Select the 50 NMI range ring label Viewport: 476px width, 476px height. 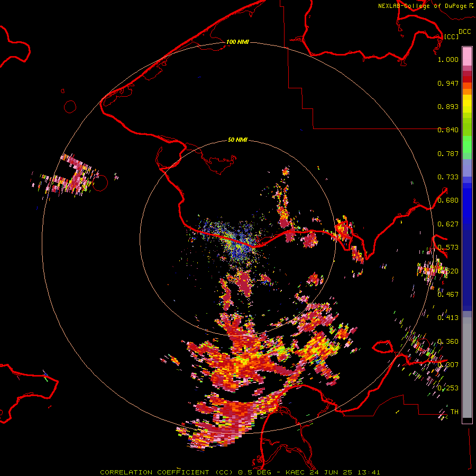tap(237, 140)
